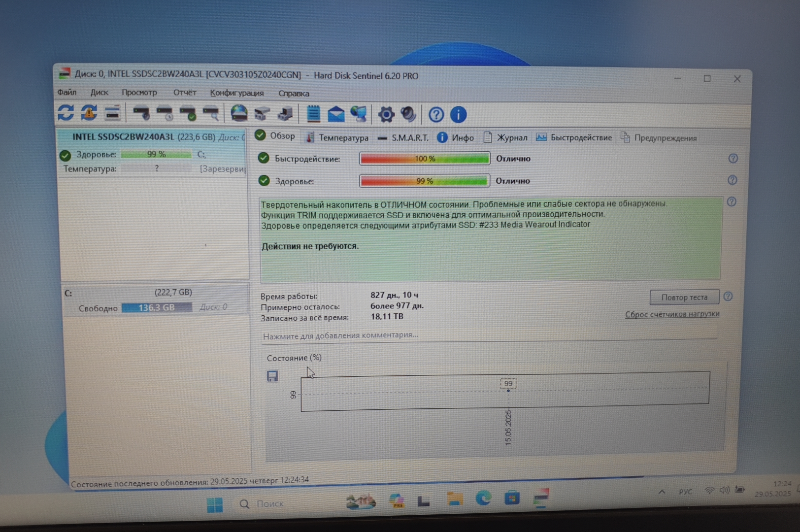Click the refresh icon with warning sign

tap(89, 113)
